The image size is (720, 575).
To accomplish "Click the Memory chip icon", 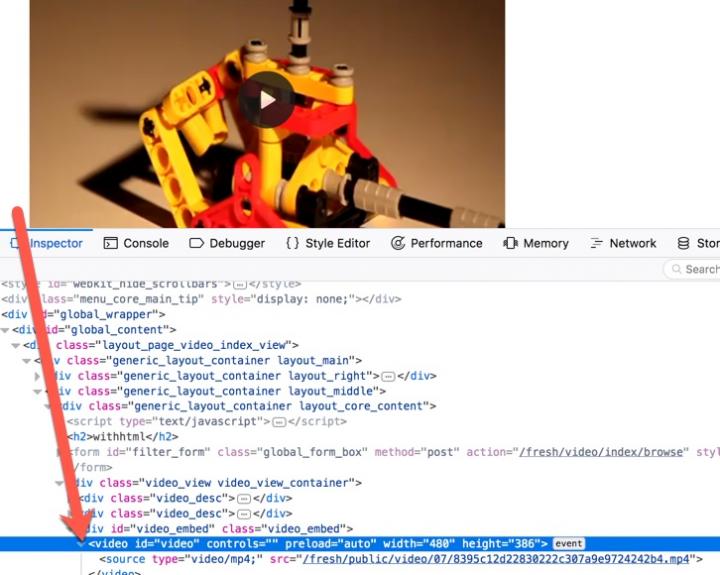I will 511,243.
